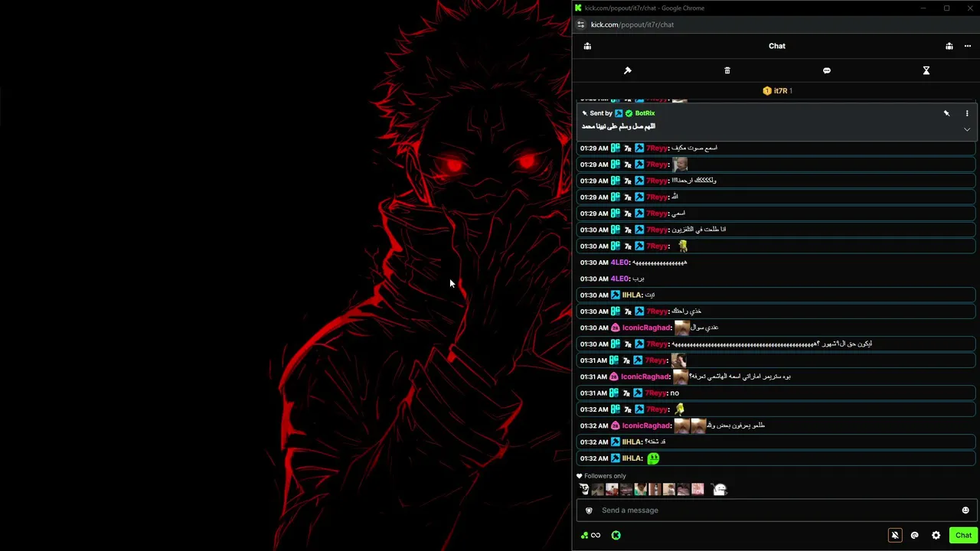Click the shield icon in message box
Viewport: 980px width, 551px height.
pyautogui.click(x=589, y=510)
